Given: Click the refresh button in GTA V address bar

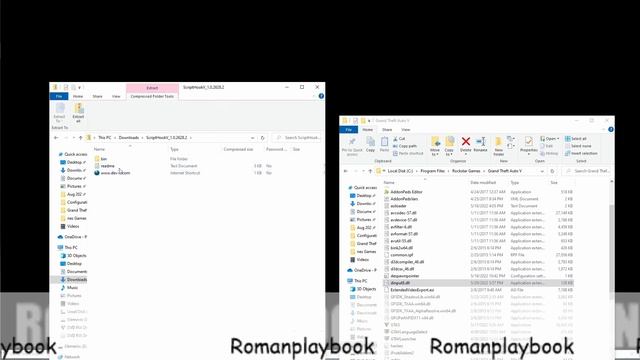Looking at the screenshot, I should tap(552, 171).
